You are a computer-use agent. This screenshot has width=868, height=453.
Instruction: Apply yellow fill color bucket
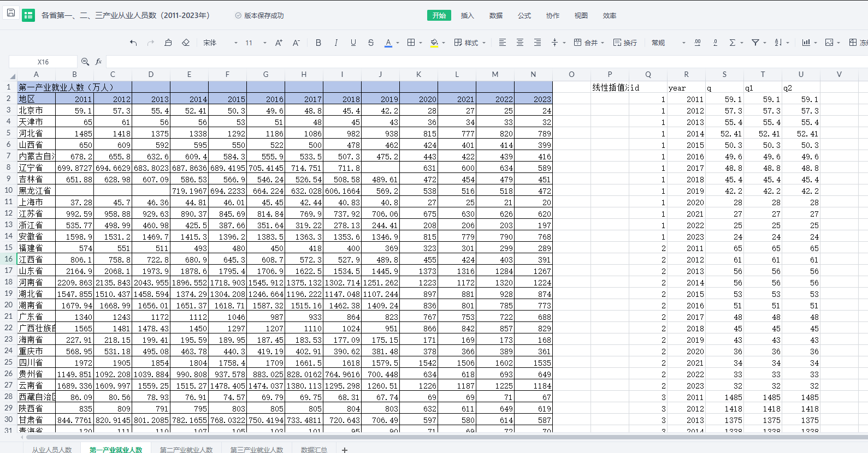[434, 43]
